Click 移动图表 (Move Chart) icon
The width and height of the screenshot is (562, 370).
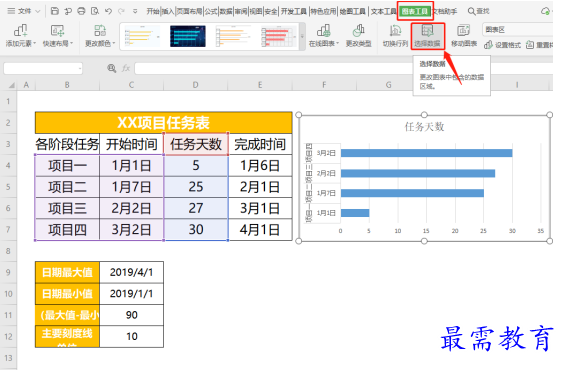click(x=464, y=35)
